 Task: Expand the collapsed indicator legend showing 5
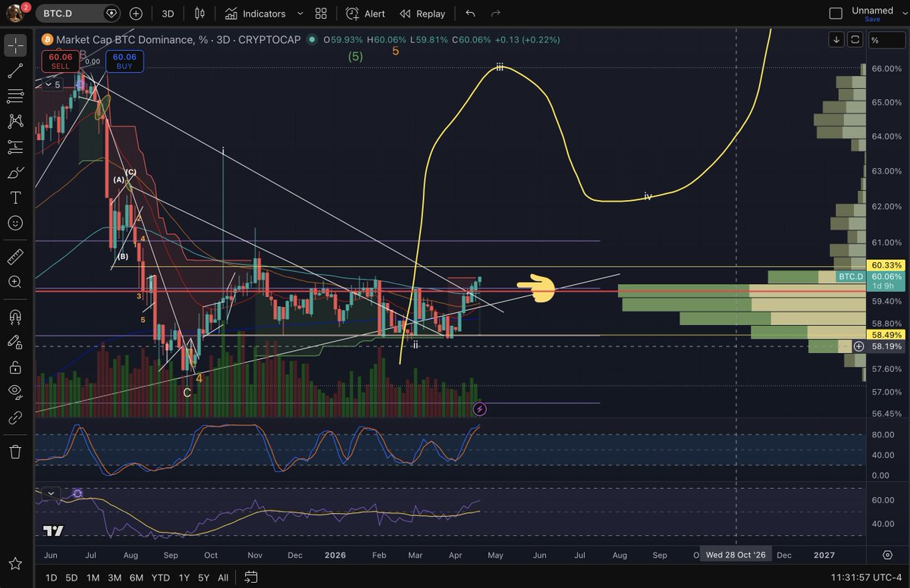click(x=52, y=85)
